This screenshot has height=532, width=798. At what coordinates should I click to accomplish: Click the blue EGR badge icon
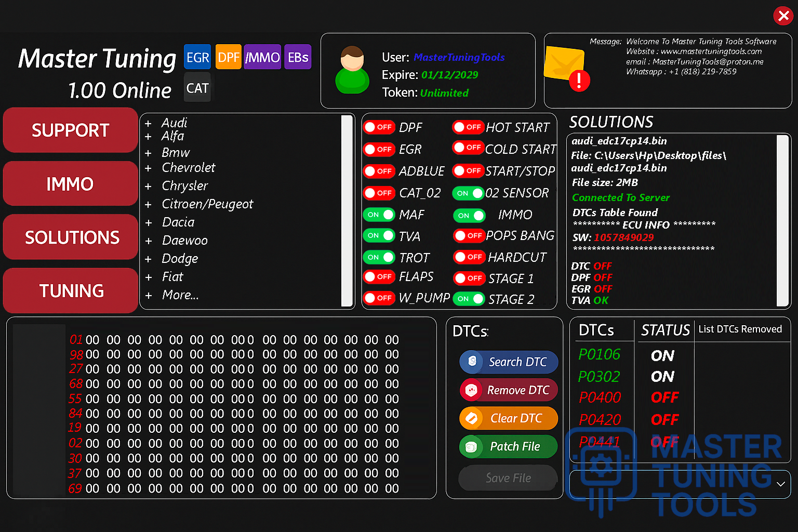click(x=197, y=57)
